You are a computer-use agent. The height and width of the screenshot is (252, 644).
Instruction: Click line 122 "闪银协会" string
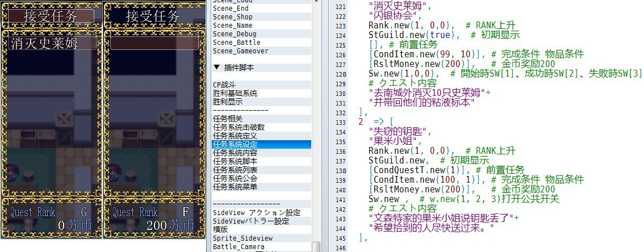tap(393, 16)
